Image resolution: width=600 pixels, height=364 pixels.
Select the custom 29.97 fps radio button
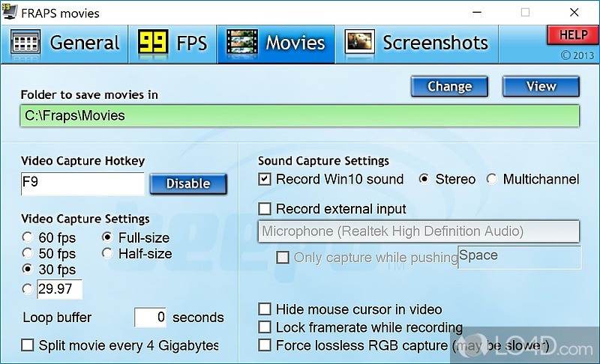point(28,289)
